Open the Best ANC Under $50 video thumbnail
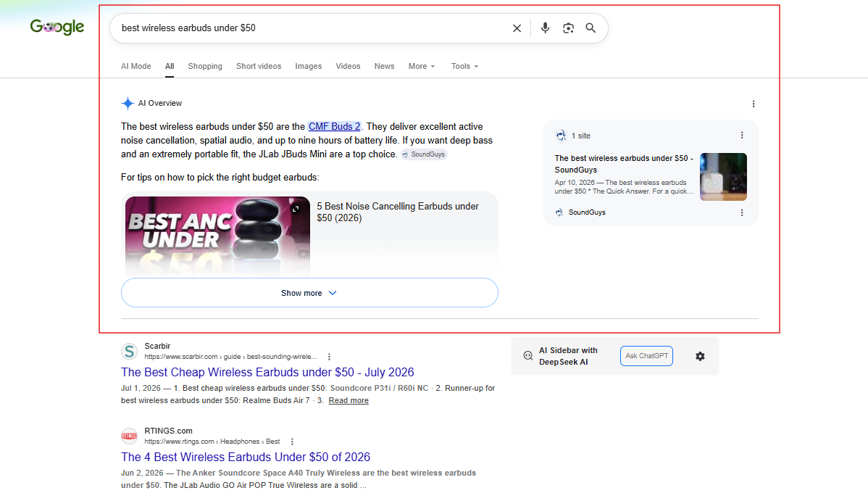The image size is (868, 501). tap(217, 235)
